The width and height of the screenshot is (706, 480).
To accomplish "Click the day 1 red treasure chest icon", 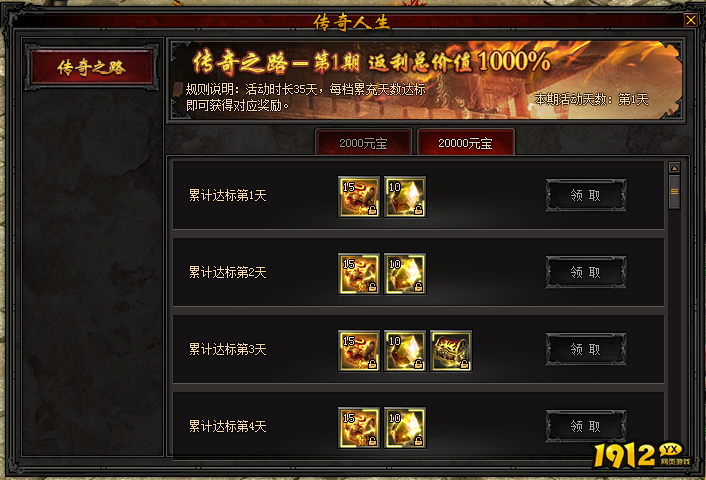I will point(359,197).
